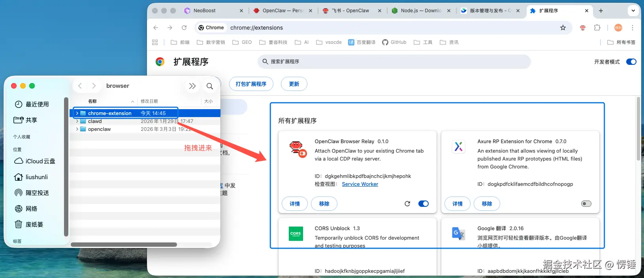Click the OpenClaw Browser Relay extension icon
Image resolution: width=644 pixels, height=278 pixels.
pyautogui.click(x=298, y=149)
